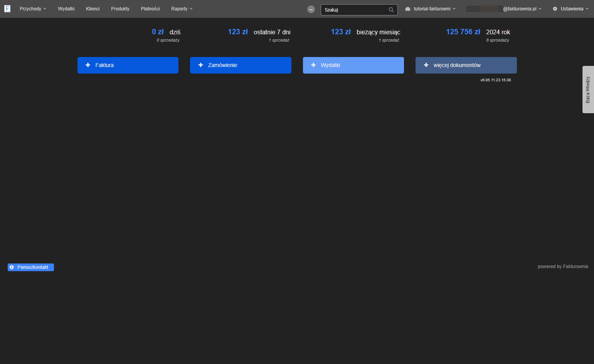The width and height of the screenshot is (594, 364).
Task: Open the 125 756 zł 2024 rok figure
Action: [x=463, y=32]
